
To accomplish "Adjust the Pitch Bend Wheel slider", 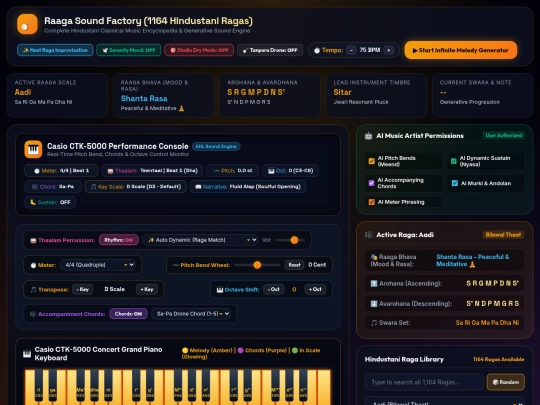I will 257,265.
